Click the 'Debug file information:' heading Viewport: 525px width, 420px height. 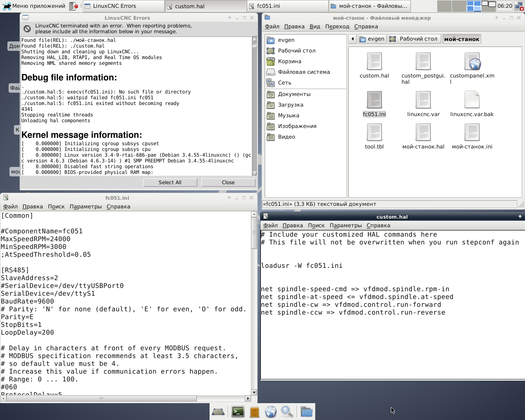click(x=69, y=78)
